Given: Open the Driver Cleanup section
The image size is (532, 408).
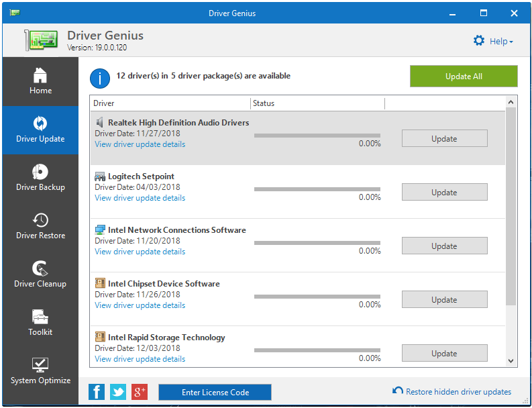Looking at the screenshot, I should point(40,275).
